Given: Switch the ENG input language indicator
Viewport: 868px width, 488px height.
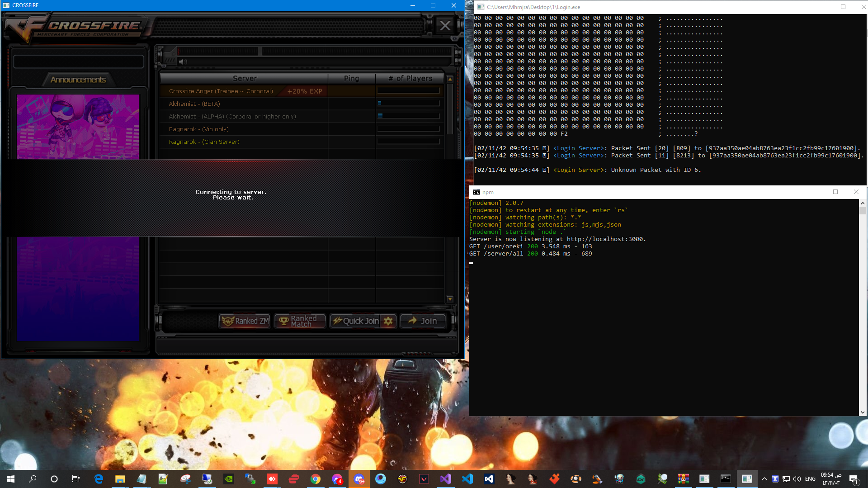Looking at the screenshot, I should tap(810, 479).
